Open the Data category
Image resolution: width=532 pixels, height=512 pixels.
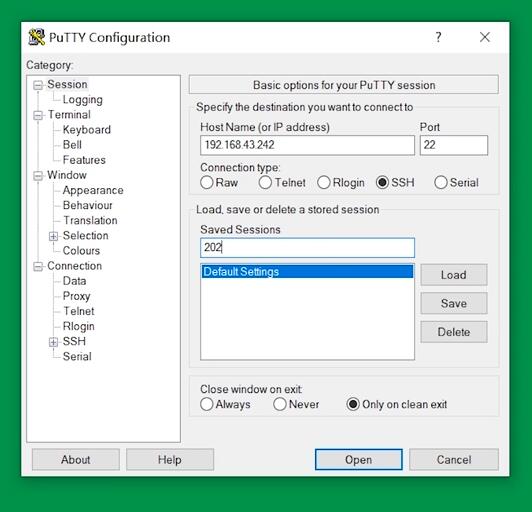[74, 281]
